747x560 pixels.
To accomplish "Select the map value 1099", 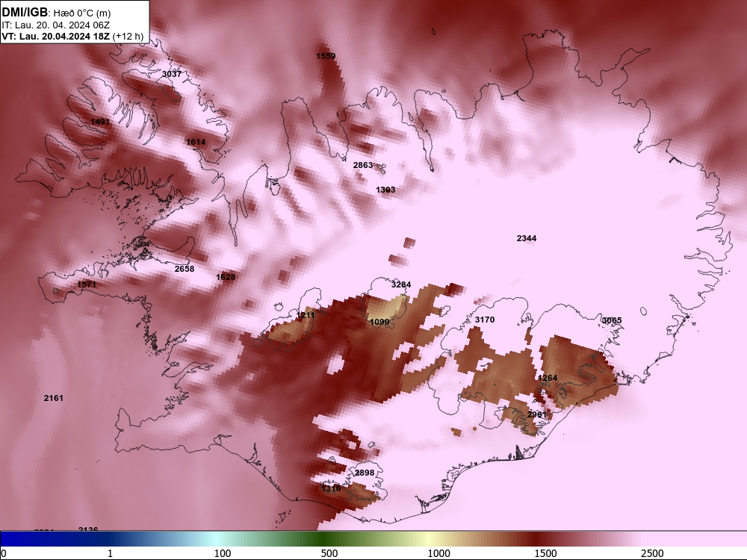I will pyautogui.click(x=379, y=322).
